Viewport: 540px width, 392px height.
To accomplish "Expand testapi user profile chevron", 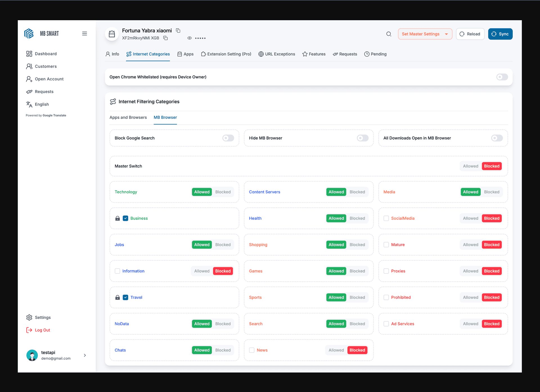I will pos(85,355).
